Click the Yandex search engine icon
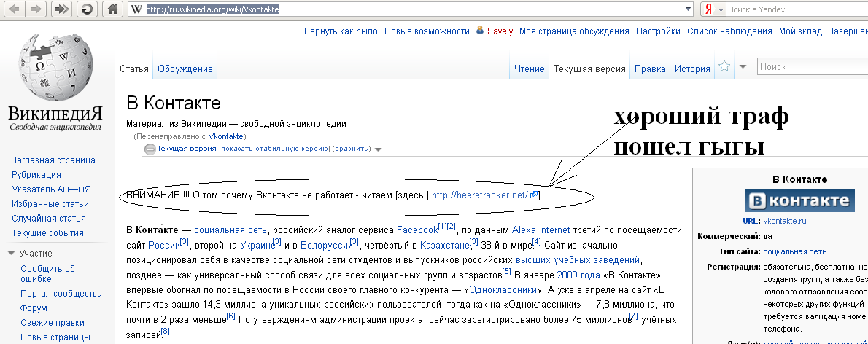 tap(708, 9)
